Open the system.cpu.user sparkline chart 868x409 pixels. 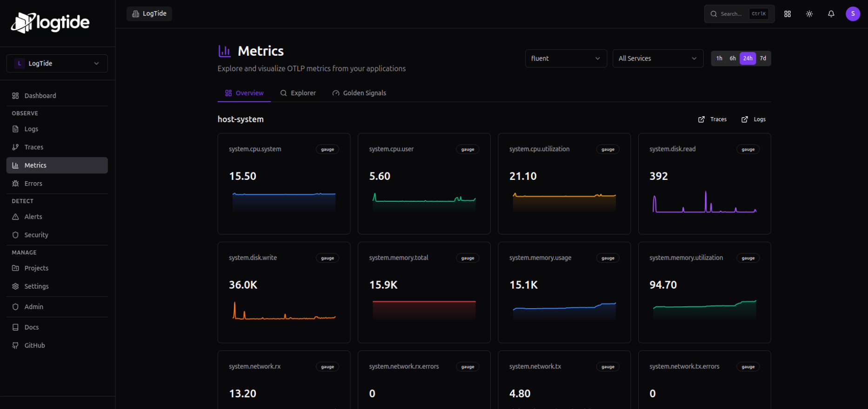tap(424, 202)
